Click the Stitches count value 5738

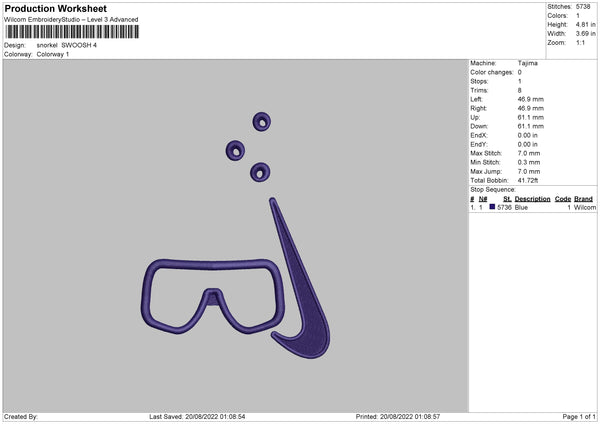click(x=583, y=7)
